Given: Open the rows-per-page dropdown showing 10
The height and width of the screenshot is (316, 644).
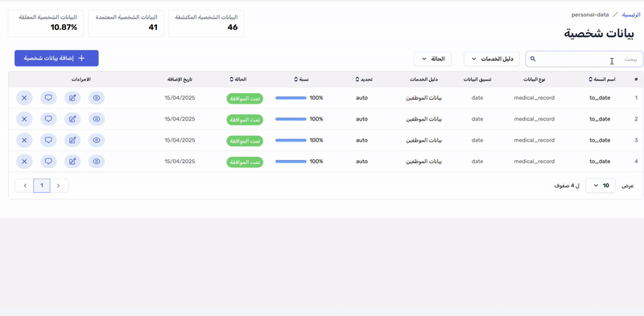Looking at the screenshot, I should (601, 186).
